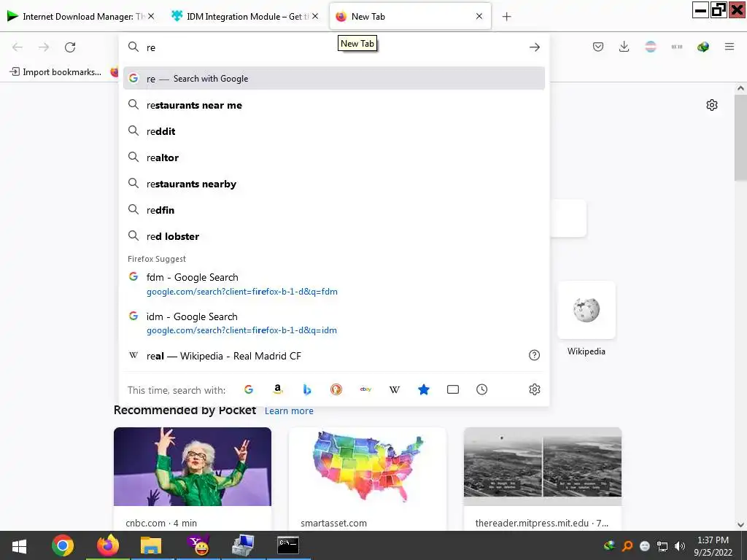747x560 pixels.
Task: Click the page scrollbar up arrow
Action: [x=740, y=88]
